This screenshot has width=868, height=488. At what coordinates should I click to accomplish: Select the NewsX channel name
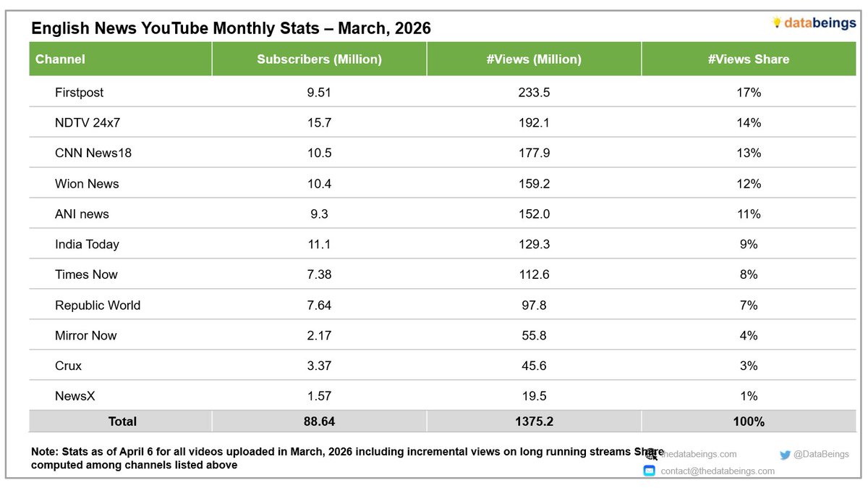(75, 396)
